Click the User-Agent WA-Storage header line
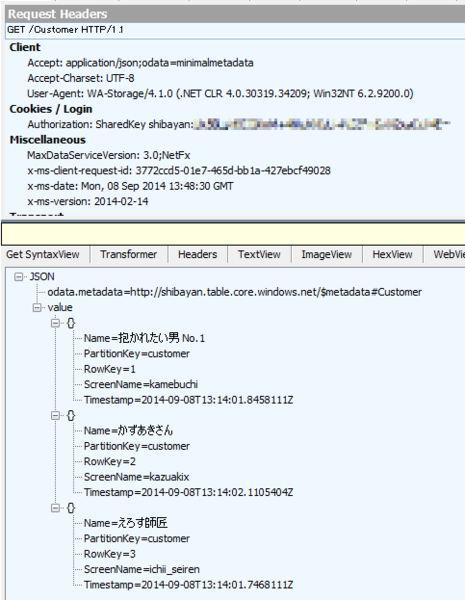This screenshot has height=600, width=465. pos(220,94)
